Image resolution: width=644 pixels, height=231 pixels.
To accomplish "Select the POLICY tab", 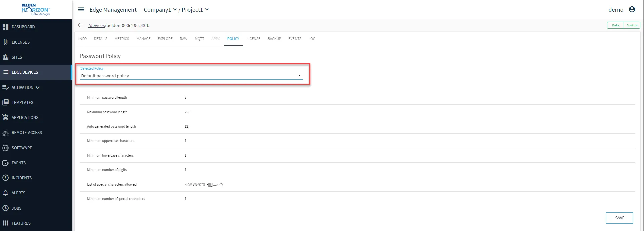I will point(233,39).
